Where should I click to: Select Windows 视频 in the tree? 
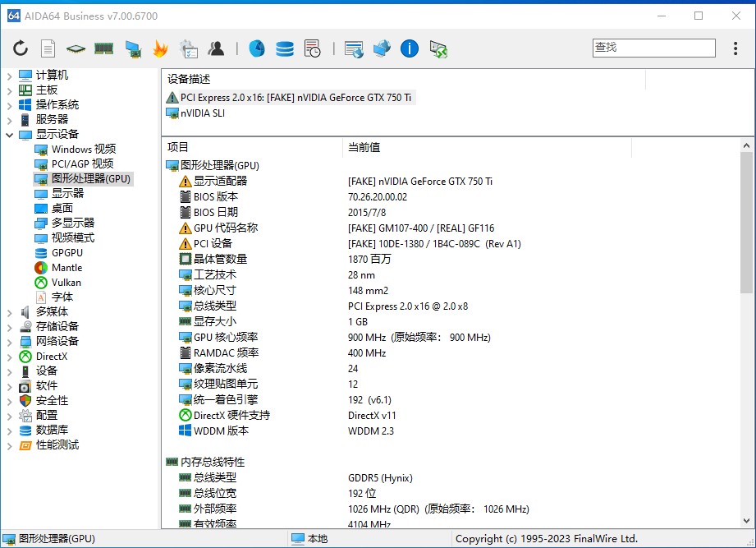tap(76, 149)
